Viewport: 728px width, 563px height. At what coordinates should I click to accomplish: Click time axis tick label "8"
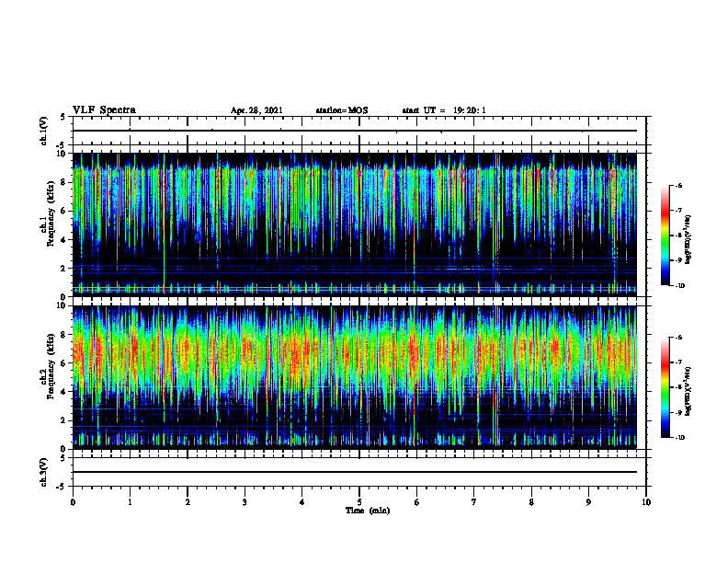pyautogui.click(x=531, y=502)
